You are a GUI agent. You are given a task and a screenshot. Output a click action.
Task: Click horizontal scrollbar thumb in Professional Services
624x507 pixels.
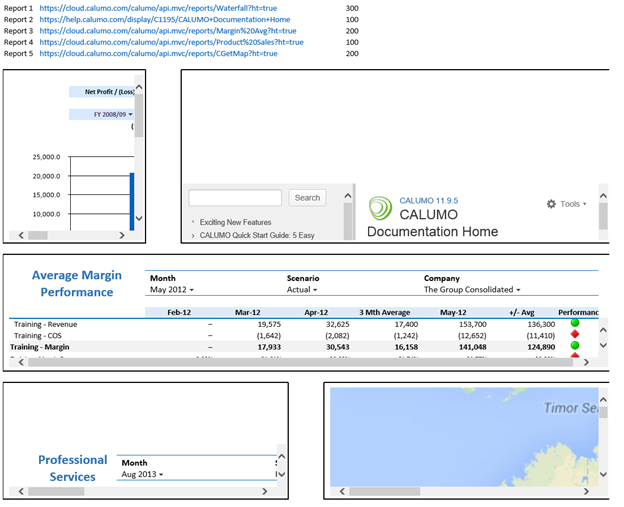[56, 491]
